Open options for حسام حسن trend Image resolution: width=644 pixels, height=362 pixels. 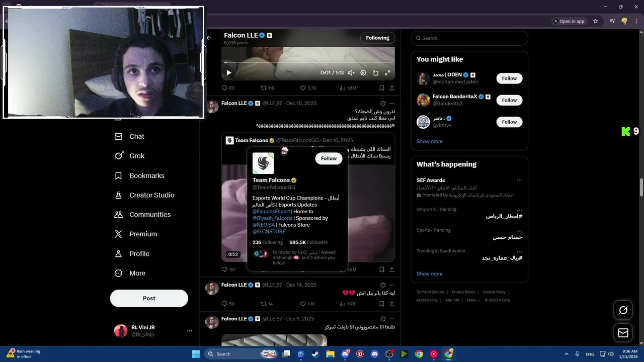[519, 230]
